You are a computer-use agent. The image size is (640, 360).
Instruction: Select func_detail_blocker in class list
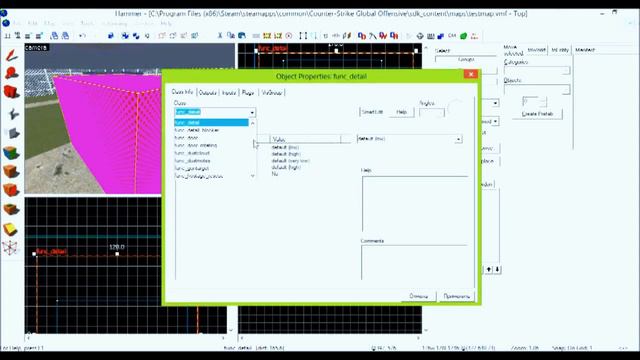197,130
